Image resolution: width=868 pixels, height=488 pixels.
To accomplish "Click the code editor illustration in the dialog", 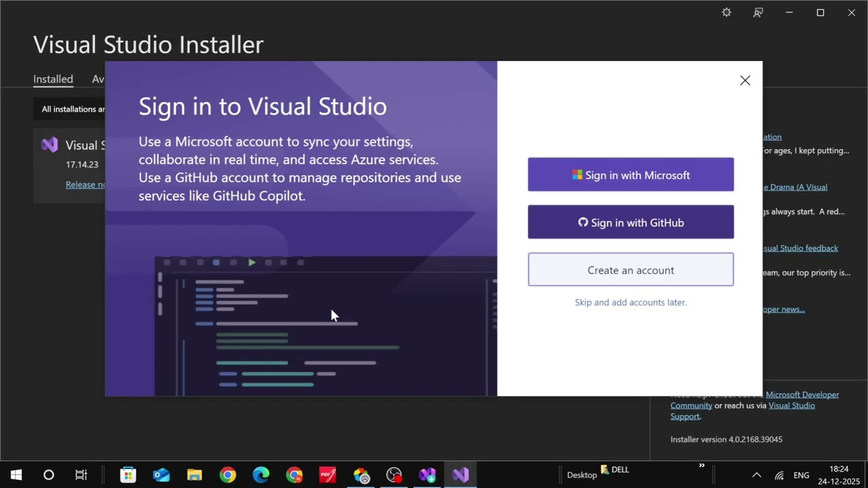I will pyautogui.click(x=326, y=326).
